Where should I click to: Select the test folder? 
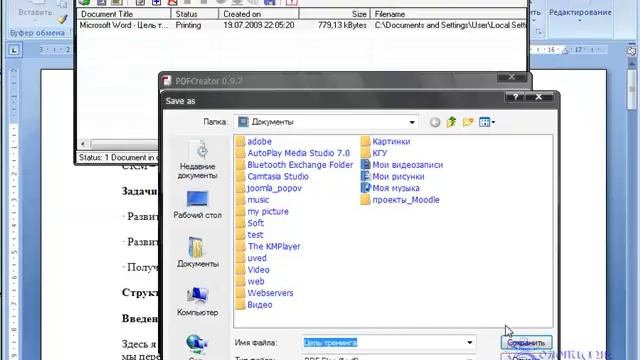tap(250, 235)
